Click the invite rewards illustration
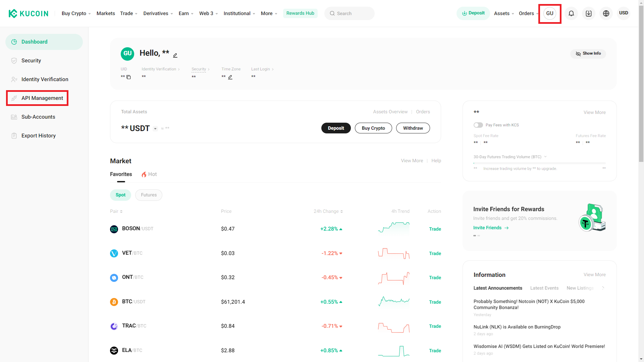The image size is (644, 362). tap(592, 217)
